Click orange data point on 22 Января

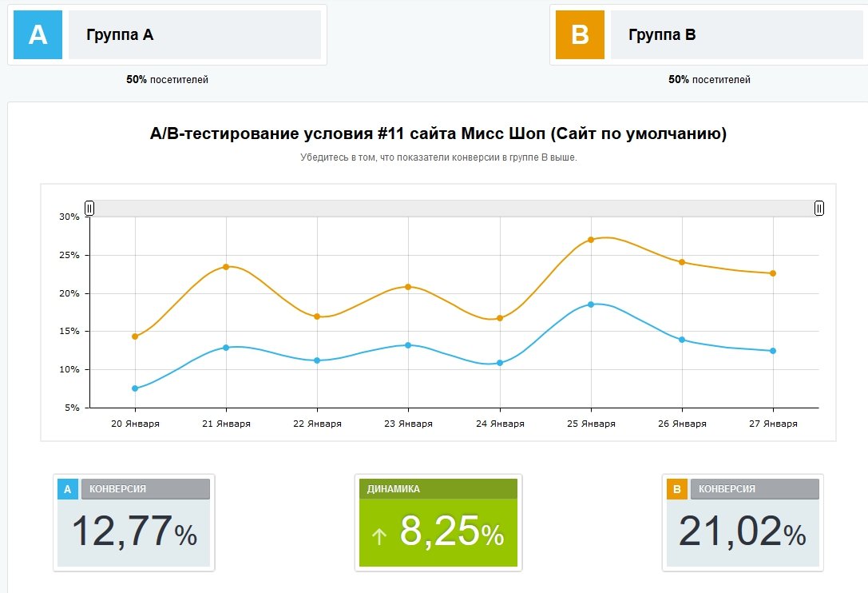pos(317,316)
